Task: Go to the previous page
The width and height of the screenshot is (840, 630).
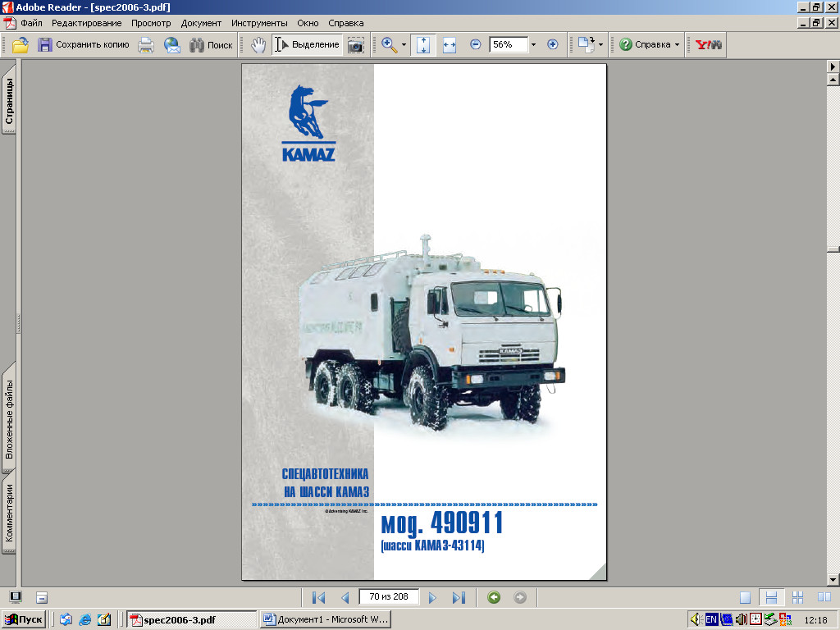Action: click(345, 597)
